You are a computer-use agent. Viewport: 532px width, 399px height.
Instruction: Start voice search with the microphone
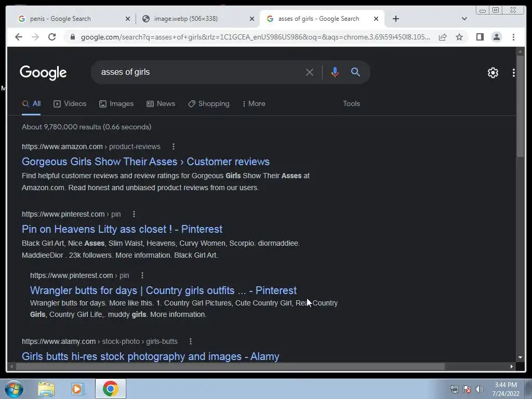click(335, 72)
